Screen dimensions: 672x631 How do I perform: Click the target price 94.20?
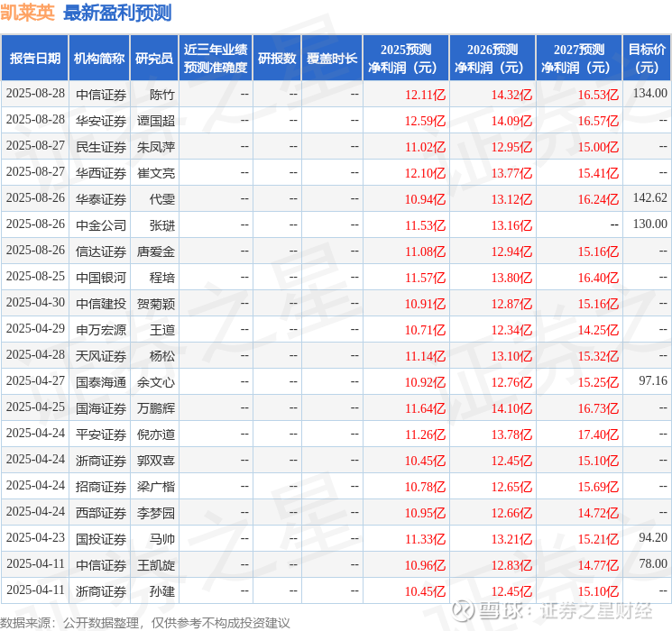[x=653, y=537]
